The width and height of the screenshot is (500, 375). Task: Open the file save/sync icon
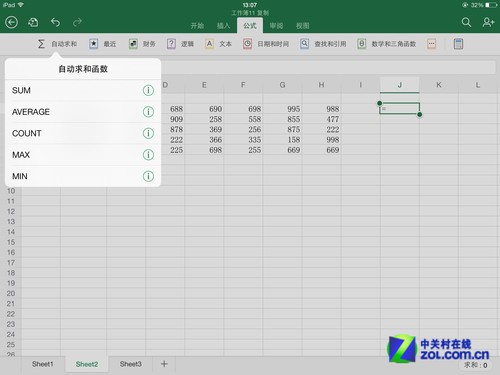[33, 22]
